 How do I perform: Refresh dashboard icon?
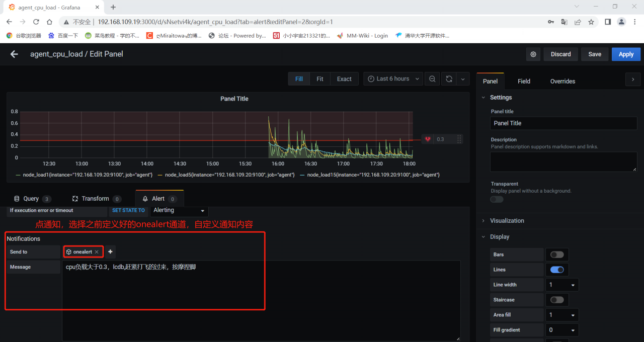449,79
